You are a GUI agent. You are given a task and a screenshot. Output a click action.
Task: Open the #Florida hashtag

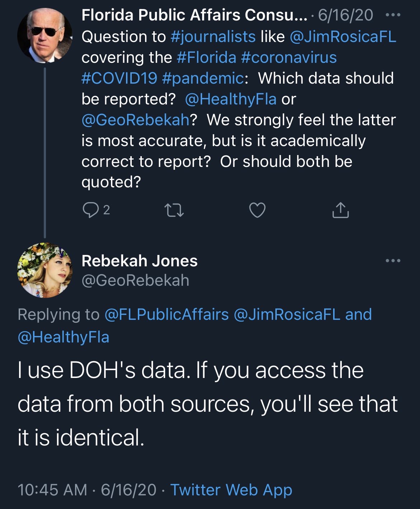206,57
